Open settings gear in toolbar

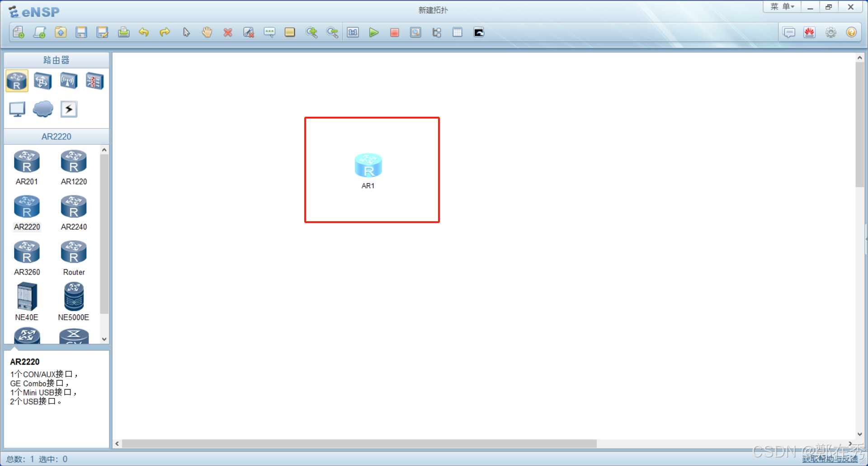(x=831, y=33)
